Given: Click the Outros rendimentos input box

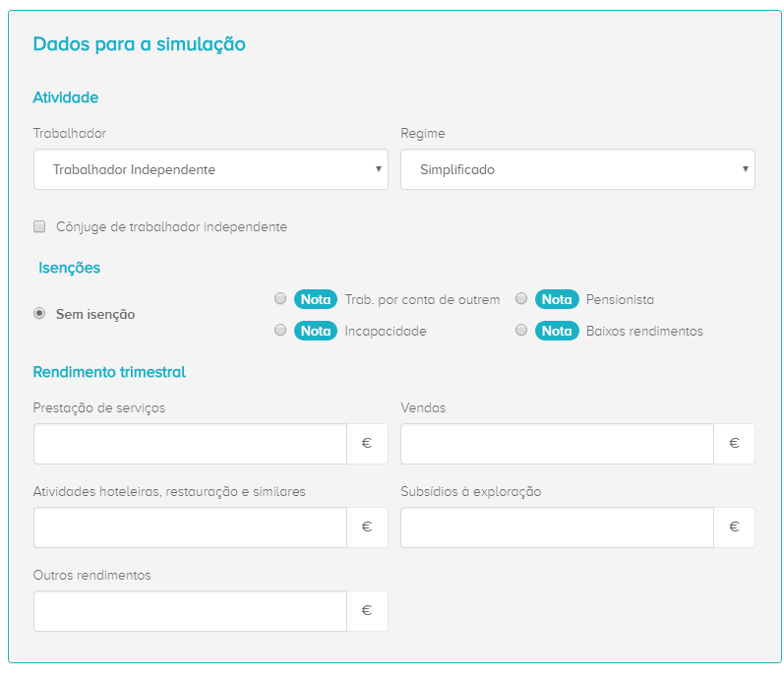Looking at the screenshot, I should coord(190,611).
